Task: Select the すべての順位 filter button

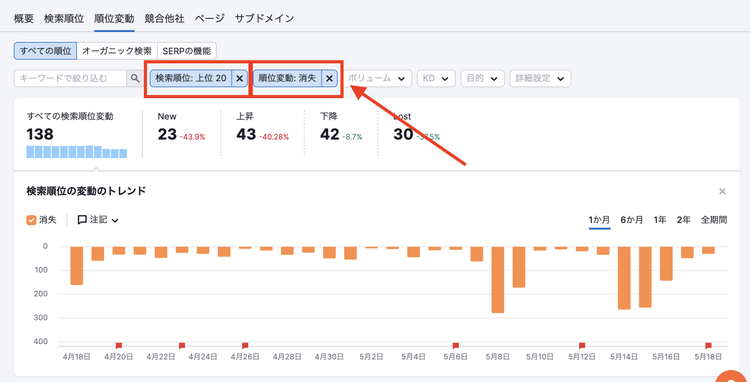Action: coord(45,51)
